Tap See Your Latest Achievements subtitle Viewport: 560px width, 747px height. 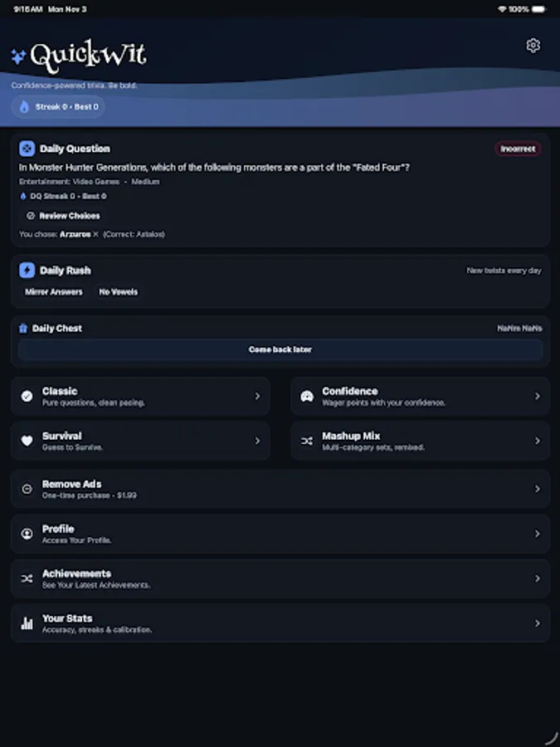click(x=96, y=585)
